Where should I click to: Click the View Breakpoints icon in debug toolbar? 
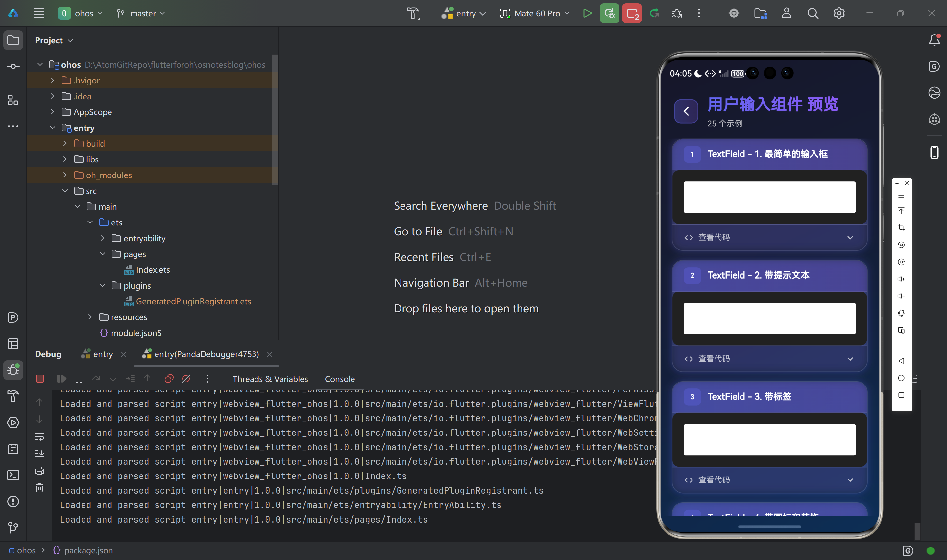169,379
